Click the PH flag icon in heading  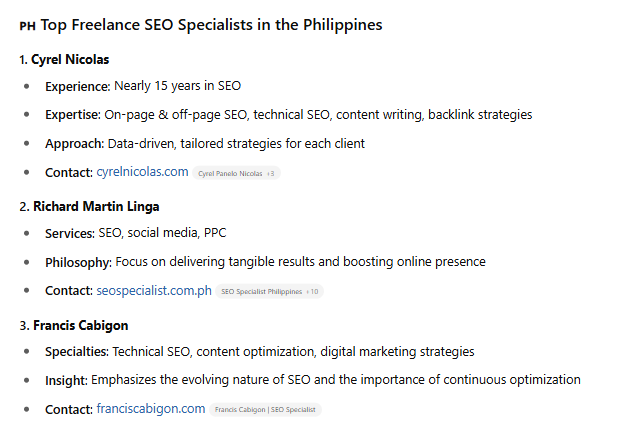(27, 26)
